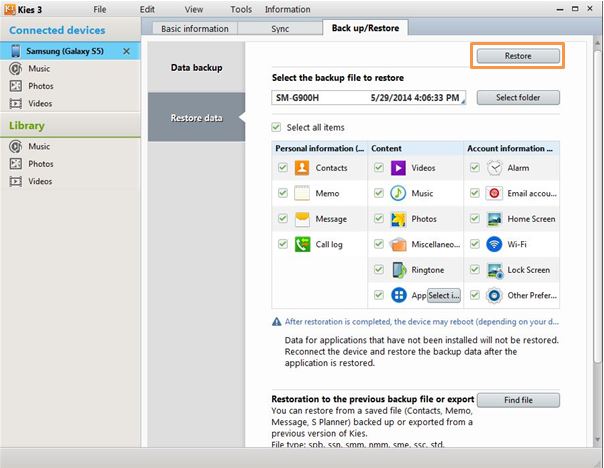Screen dimensions: 604x468
Task: Switch to the Sync tab
Action: [x=280, y=29]
